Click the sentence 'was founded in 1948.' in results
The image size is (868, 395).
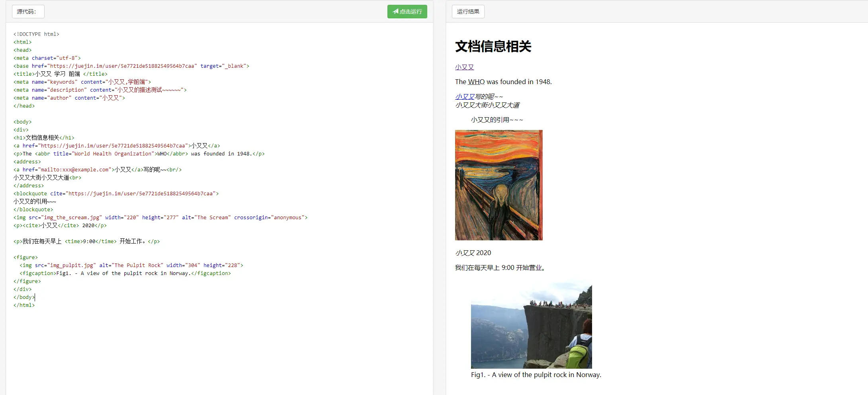pos(519,82)
